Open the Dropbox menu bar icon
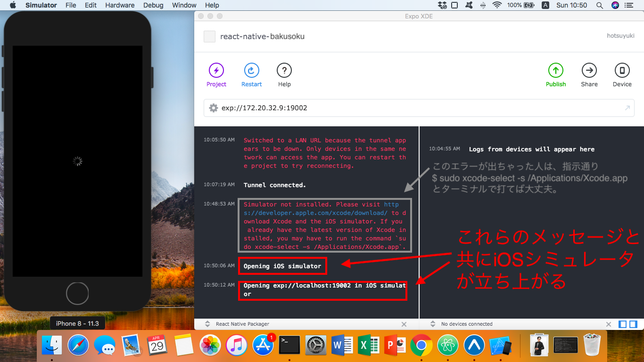The height and width of the screenshot is (362, 644). [x=442, y=5]
